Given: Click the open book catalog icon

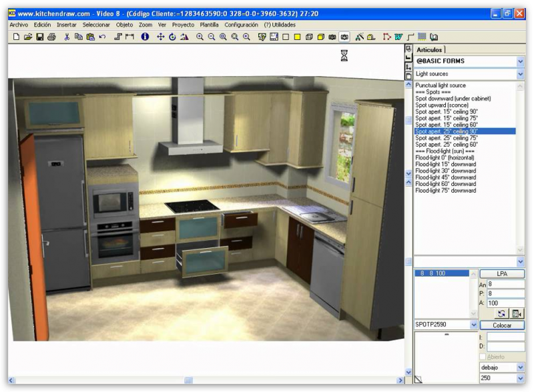Looking at the screenshot, I should 434,37.
